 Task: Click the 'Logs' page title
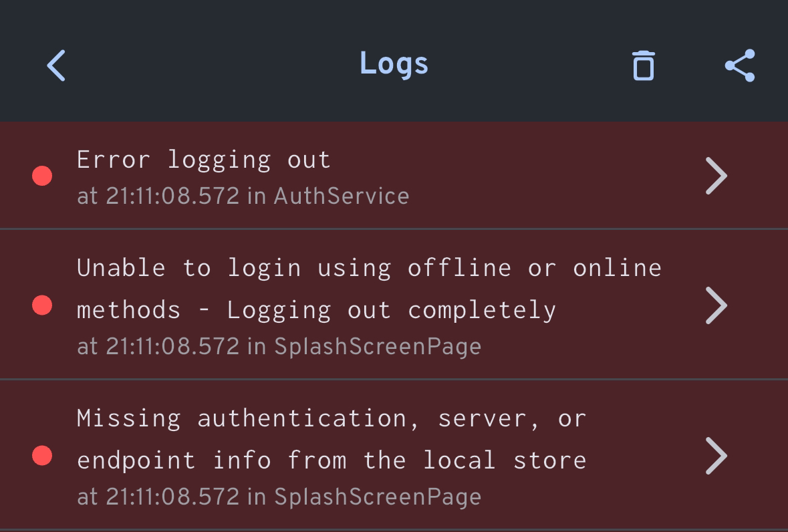(394, 64)
